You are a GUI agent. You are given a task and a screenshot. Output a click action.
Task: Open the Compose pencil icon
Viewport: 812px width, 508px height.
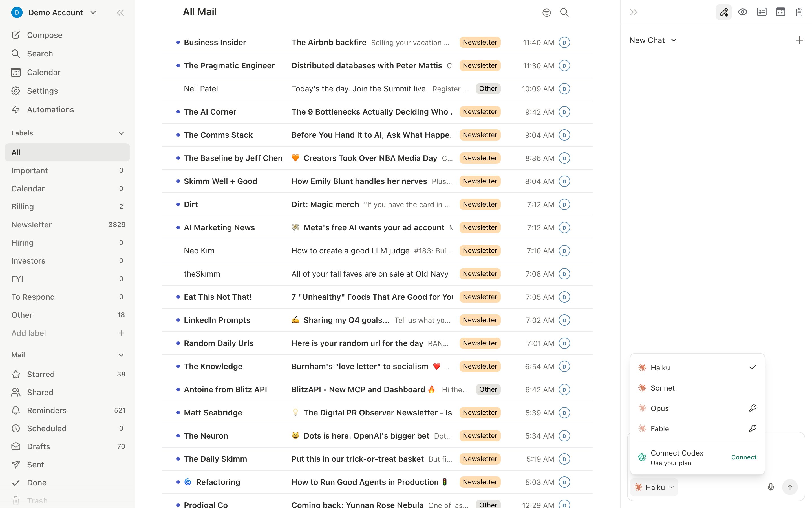pos(16,35)
